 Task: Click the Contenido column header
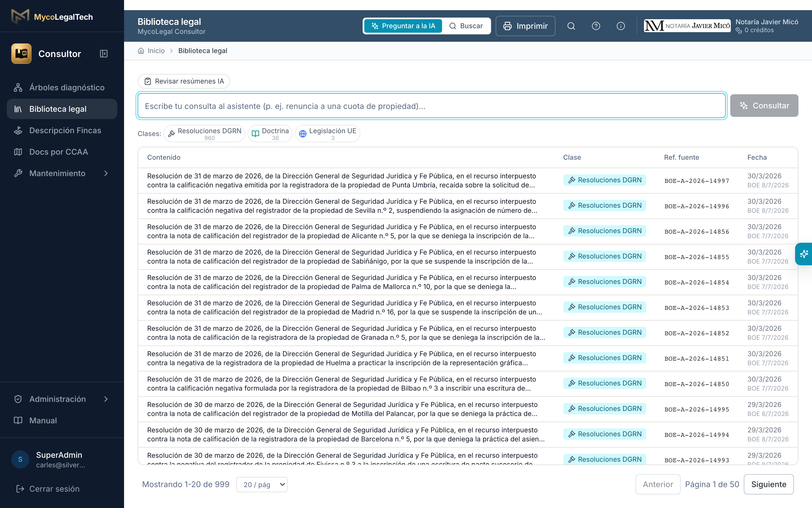[x=164, y=157]
